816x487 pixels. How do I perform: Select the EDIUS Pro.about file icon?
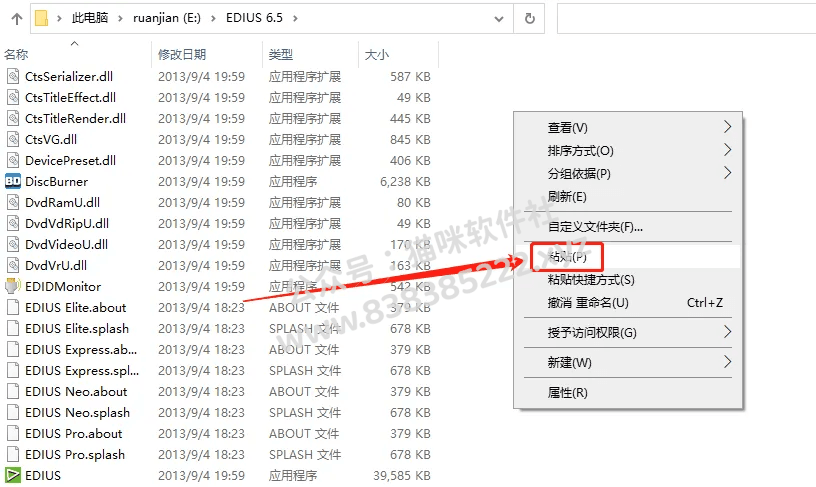tap(13, 433)
